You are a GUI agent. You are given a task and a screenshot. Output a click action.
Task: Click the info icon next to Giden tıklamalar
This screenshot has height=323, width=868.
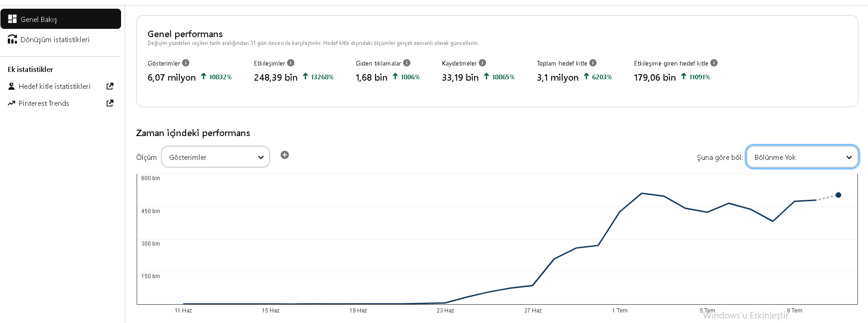(407, 63)
